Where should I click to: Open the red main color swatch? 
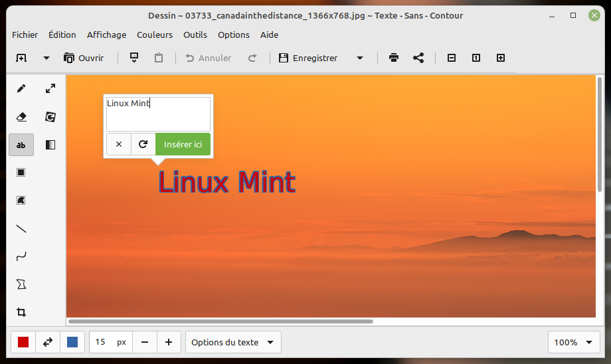pos(23,342)
